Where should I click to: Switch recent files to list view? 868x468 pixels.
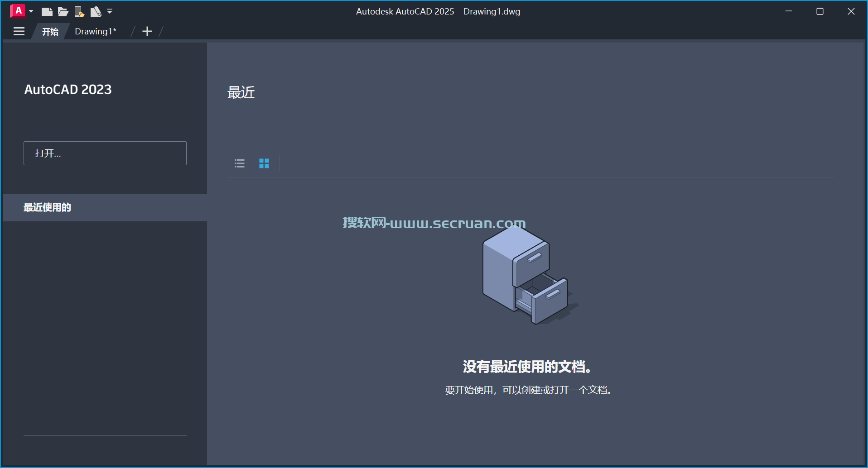[x=240, y=163]
